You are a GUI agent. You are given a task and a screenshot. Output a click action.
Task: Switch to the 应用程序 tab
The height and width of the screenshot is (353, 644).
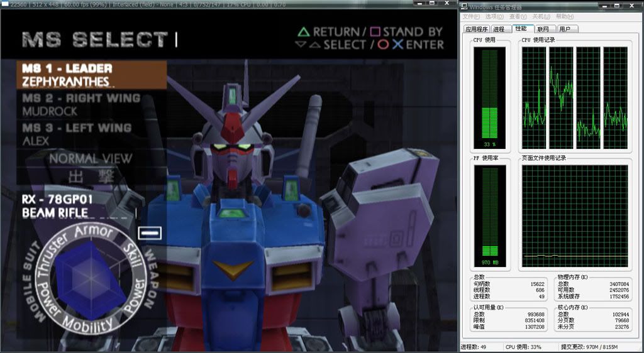477,29
